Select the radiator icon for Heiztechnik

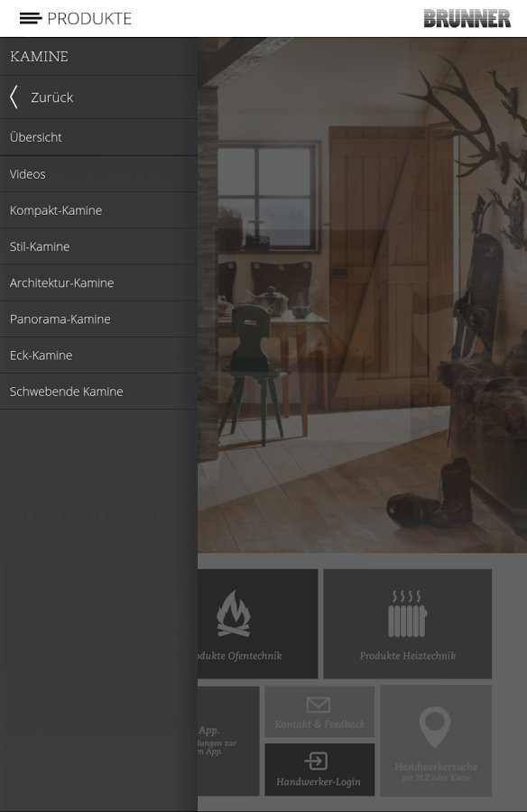tap(407, 614)
